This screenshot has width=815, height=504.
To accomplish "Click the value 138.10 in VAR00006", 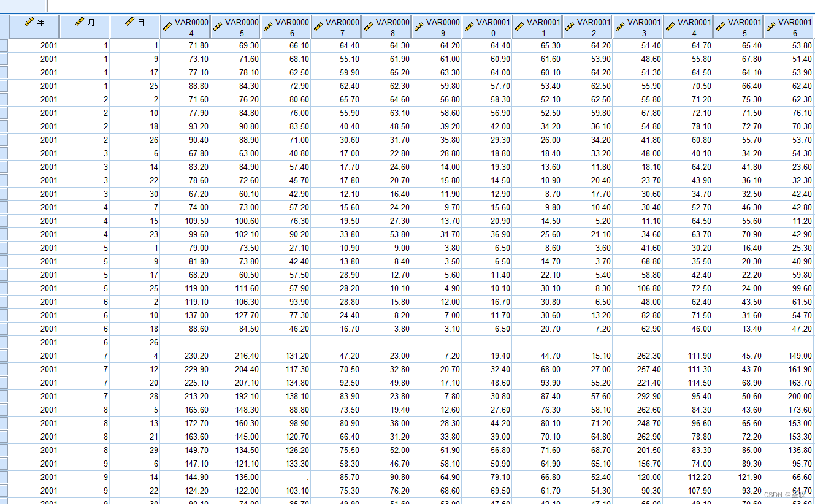I will [286, 396].
